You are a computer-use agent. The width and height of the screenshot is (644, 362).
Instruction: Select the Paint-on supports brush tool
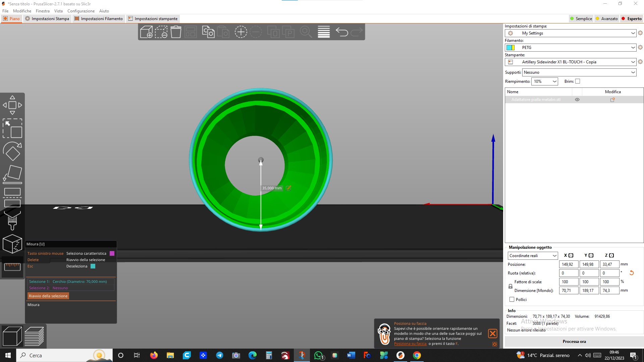tap(12, 220)
